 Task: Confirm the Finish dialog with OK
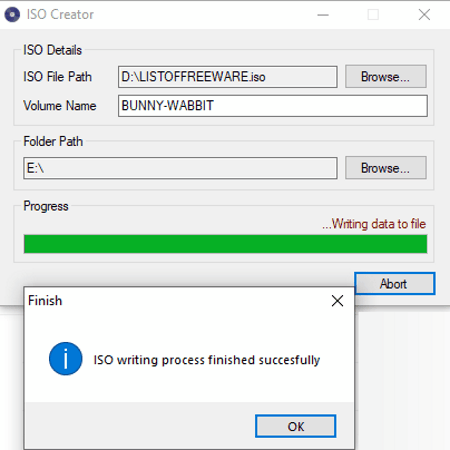click(295, 426)
